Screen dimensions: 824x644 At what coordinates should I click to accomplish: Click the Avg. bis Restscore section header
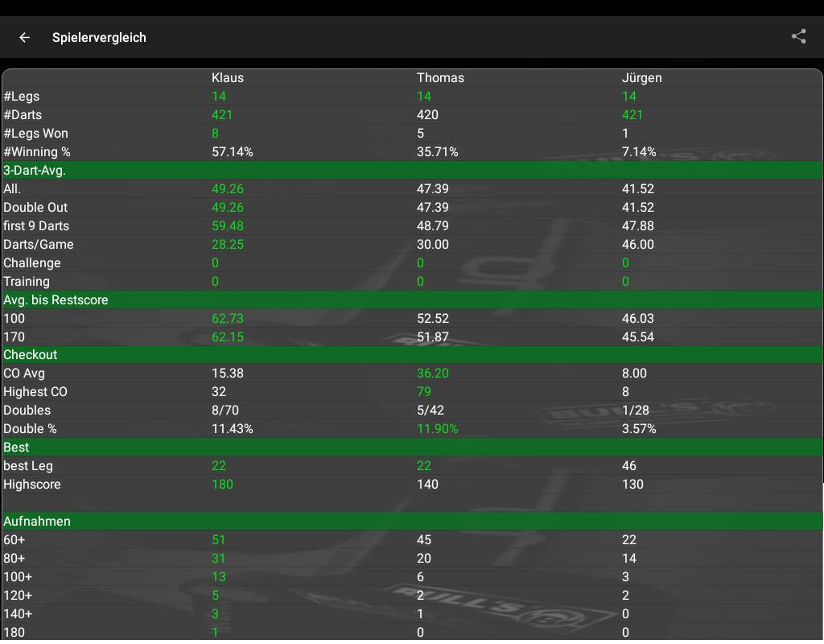click(x=56, y=299)
